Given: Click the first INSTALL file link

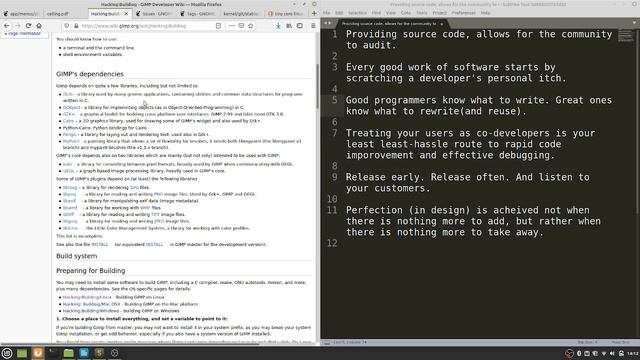Looking at the screenshot, I should (x=100, y=244).
